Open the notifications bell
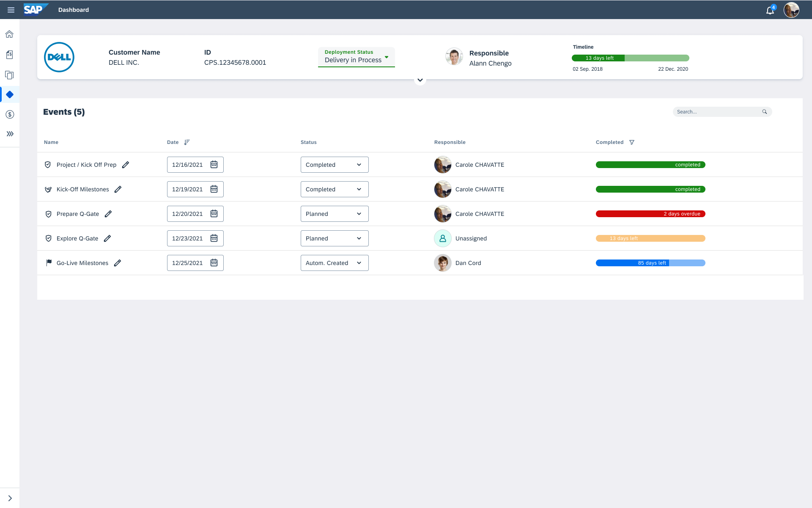 (x=770, y=10)
